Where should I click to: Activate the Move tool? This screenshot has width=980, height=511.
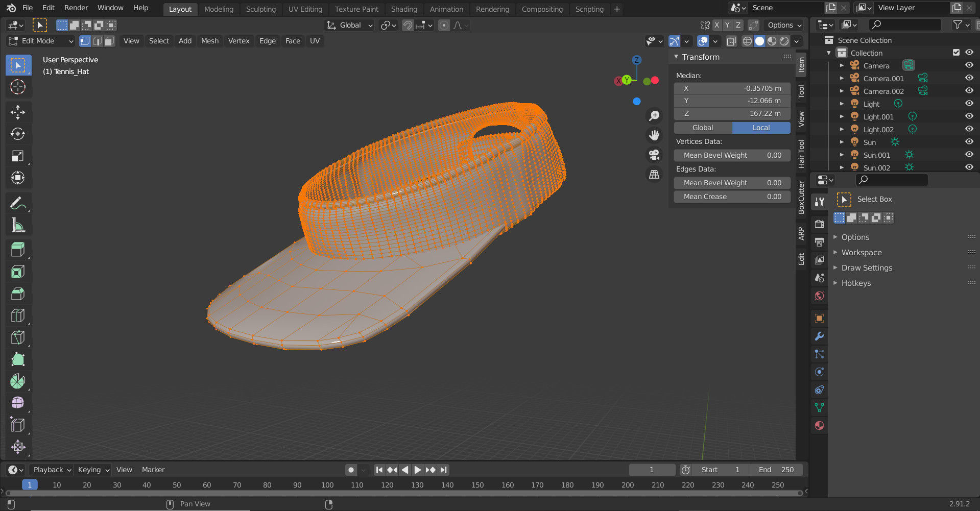tap(18, 112)
